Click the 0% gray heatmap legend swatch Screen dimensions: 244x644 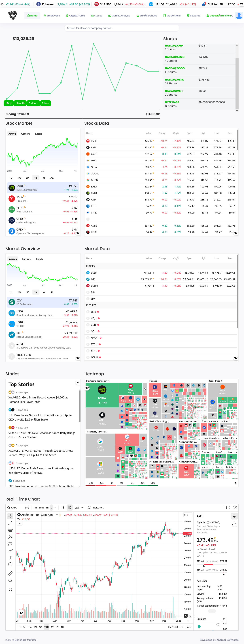click(122, 485)
